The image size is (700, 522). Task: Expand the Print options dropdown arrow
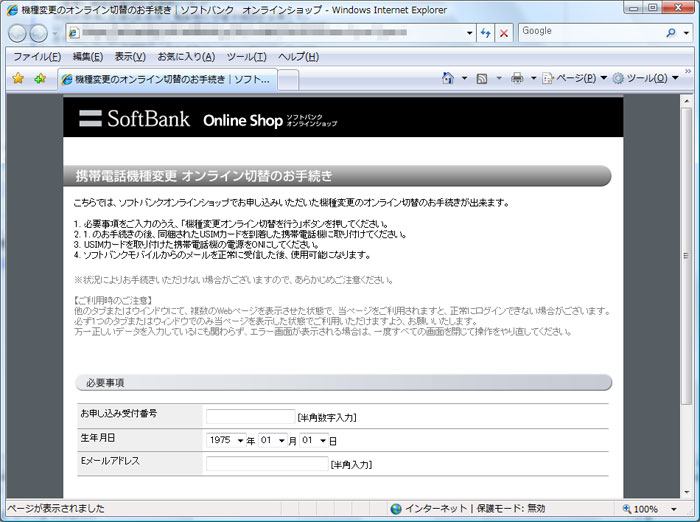(533, 78)
